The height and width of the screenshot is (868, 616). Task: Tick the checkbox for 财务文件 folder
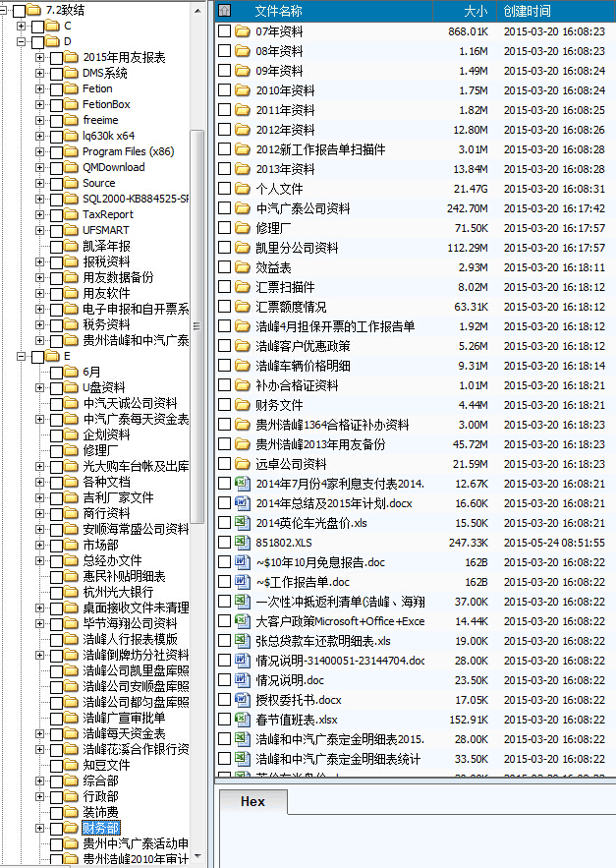[x=225, y=404]
